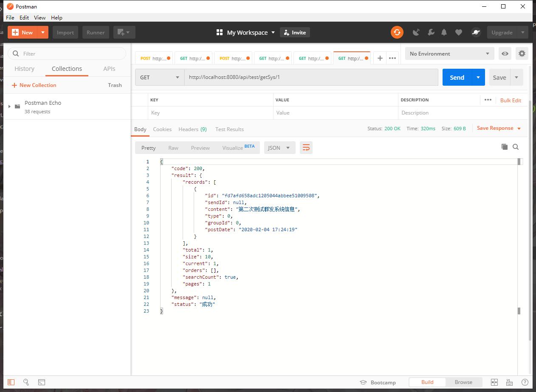The height and width of the screenshot is (392, 536).
Task: Switch to Build mode
Action: [427, 382]
